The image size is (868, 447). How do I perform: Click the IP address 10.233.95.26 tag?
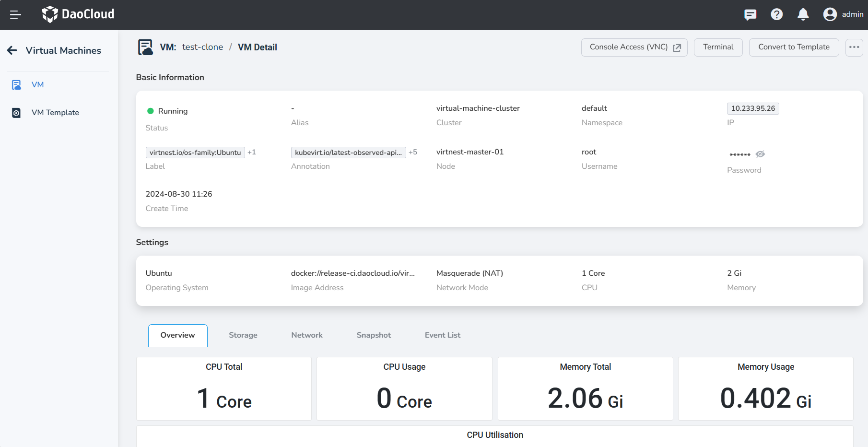click(753, 108)
